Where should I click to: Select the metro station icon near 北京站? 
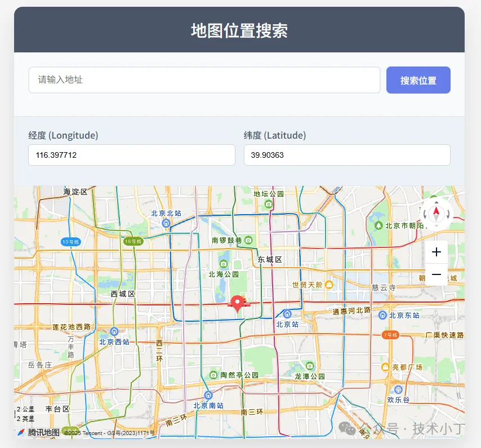287,313
